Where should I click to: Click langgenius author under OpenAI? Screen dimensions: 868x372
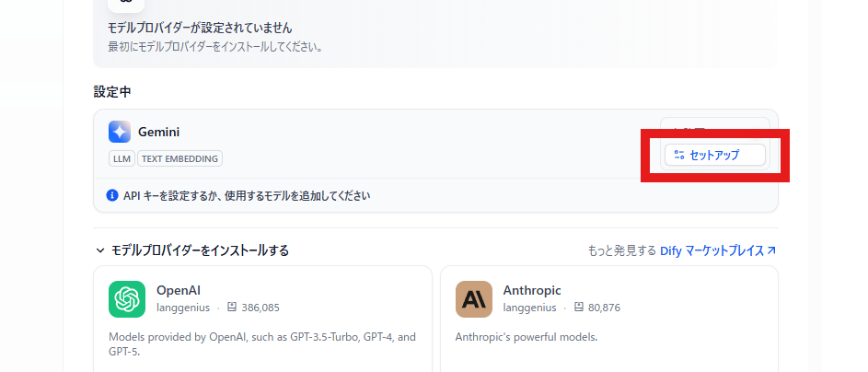coord(182,308)
